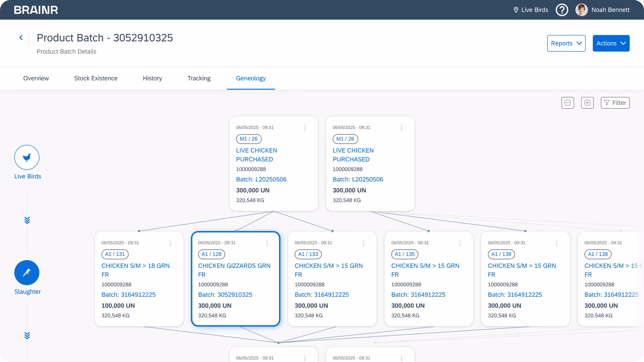Open the Actions dropdown menu
Viewport: 644px width, 362px height.
pyautogui.click(x=611, y=43)
